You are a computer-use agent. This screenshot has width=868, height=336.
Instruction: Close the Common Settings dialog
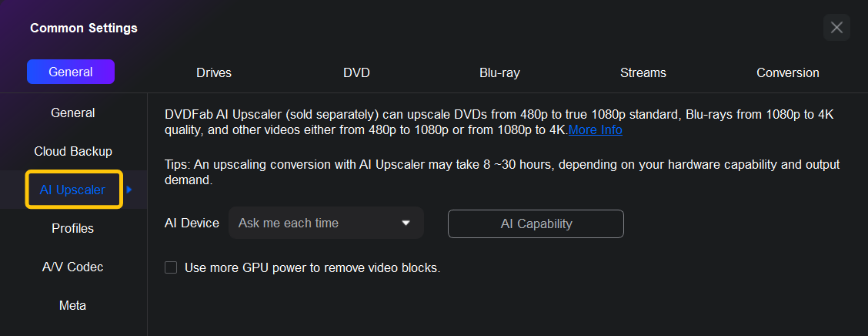[x=836, y=28]
